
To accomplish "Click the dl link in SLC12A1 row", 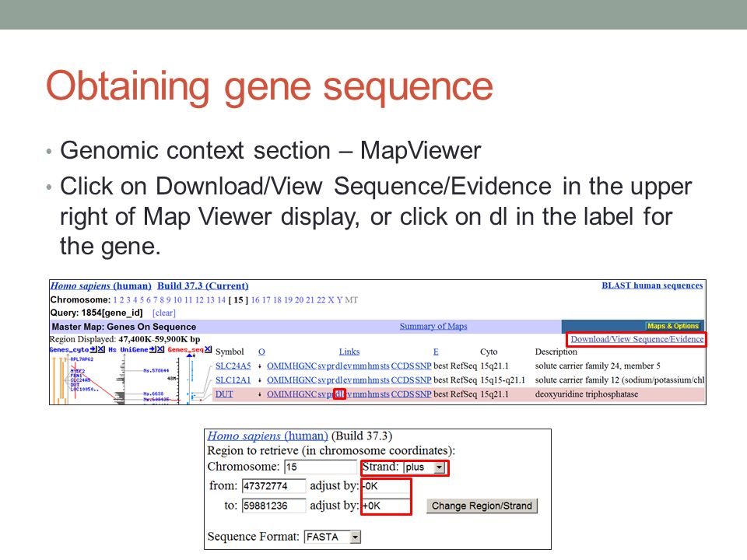I will pos(338,380).
